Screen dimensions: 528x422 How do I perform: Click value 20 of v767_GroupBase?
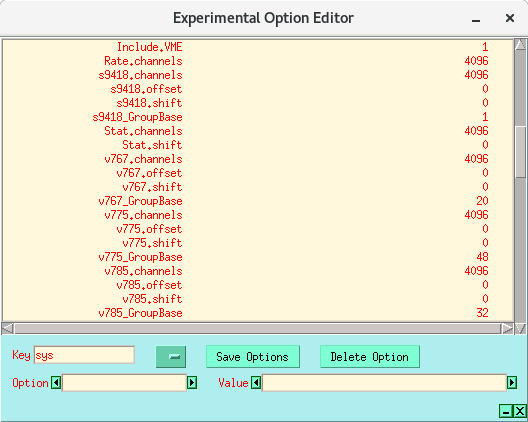point(482,201)
